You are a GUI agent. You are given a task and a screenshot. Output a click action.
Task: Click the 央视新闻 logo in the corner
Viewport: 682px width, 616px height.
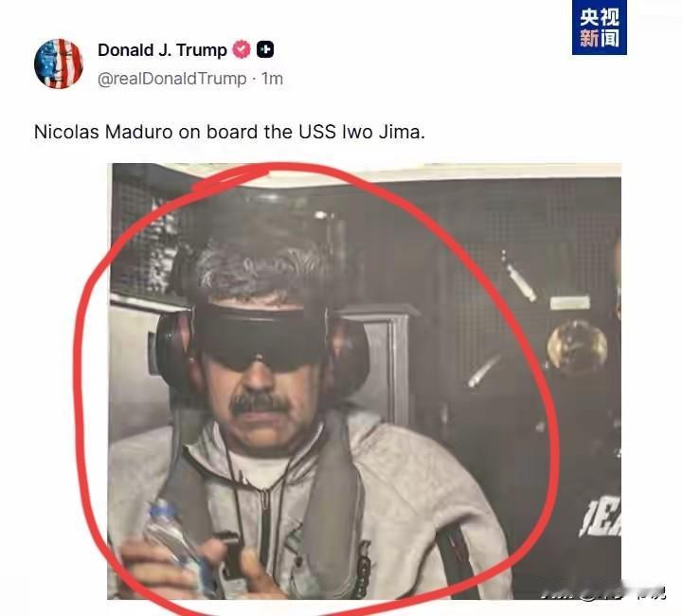coord(599,27)
